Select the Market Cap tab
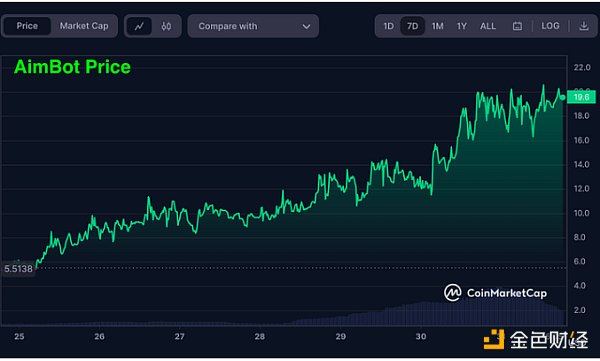600x361 pixels. (x=84, y=26)
